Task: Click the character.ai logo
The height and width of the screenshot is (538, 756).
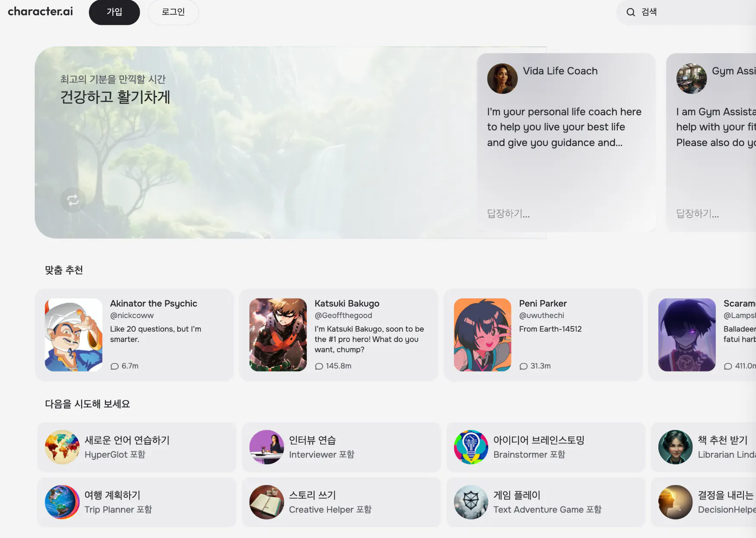Action: [40, 12]
